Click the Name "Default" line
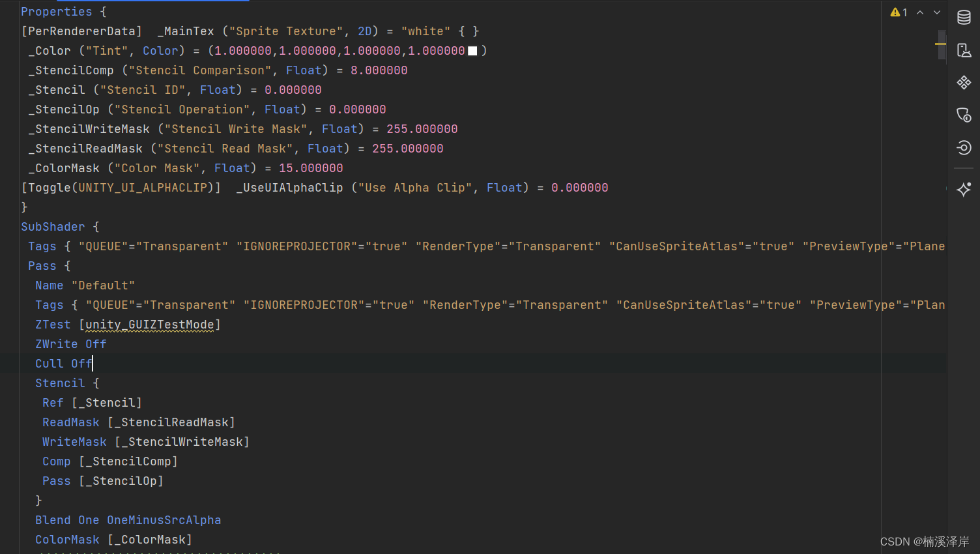This screenshot has height=554, width=980. (85, 285)
